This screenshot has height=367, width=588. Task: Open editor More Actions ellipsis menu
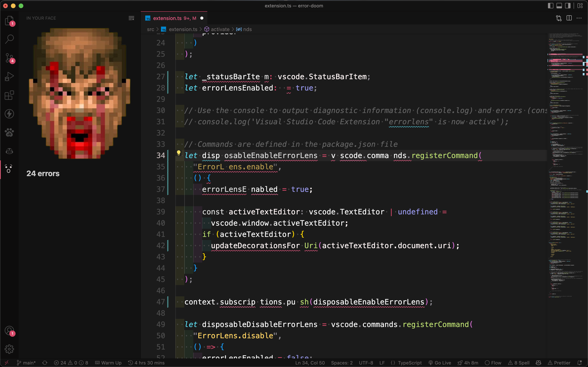579,18
